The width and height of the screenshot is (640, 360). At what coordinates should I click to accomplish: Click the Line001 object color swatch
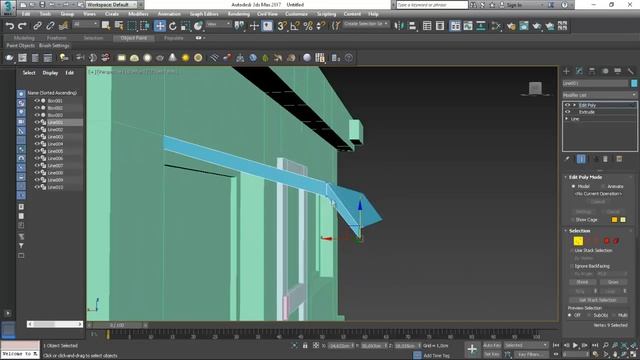(x=634, y=83)
